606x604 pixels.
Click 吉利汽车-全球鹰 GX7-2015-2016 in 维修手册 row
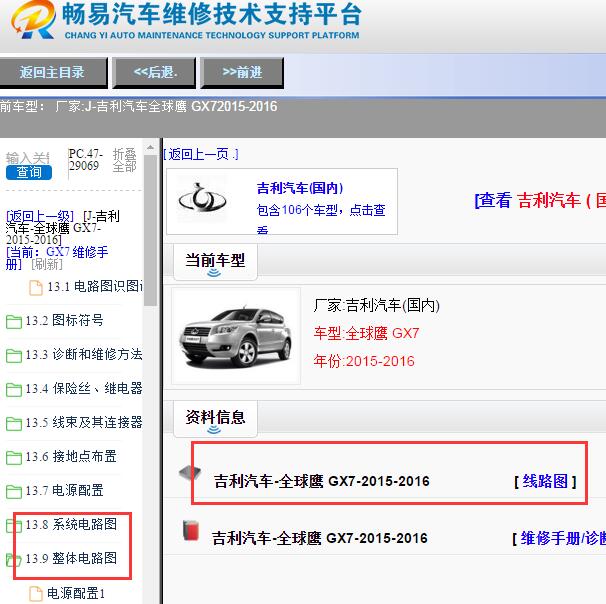pyautogui.click(x=320, y=538)
